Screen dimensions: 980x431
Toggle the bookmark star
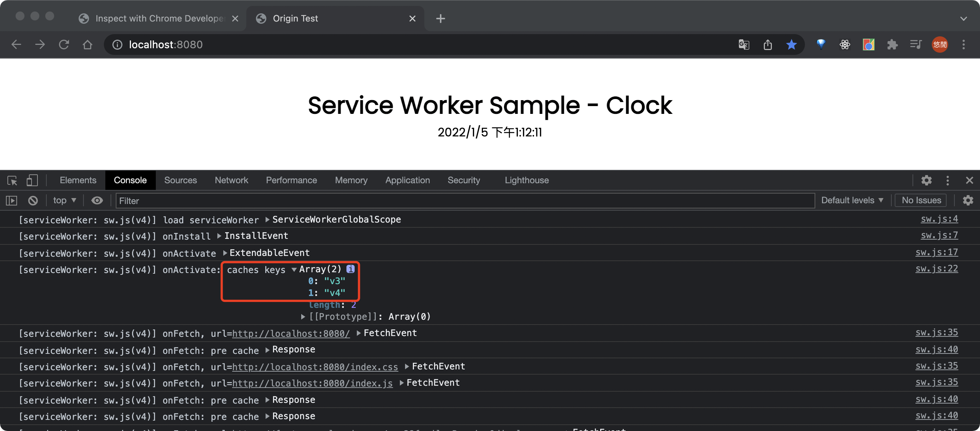pos(791,45)
